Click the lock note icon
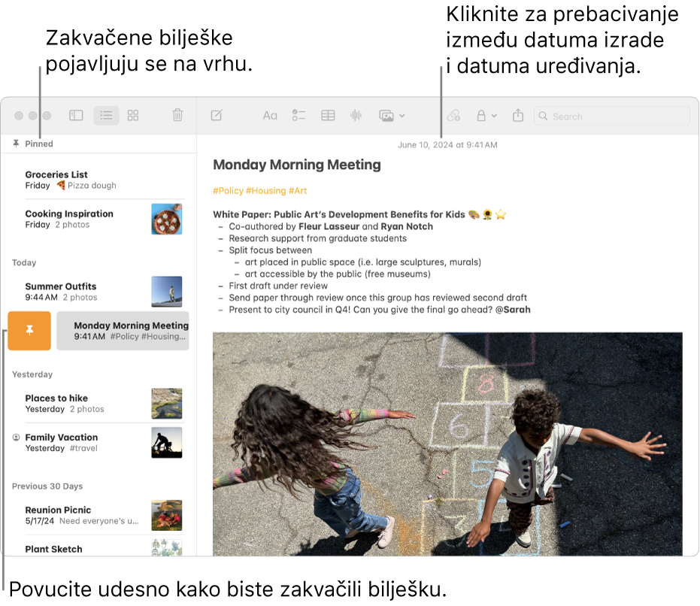700x606 pixels. coord(481,116)
